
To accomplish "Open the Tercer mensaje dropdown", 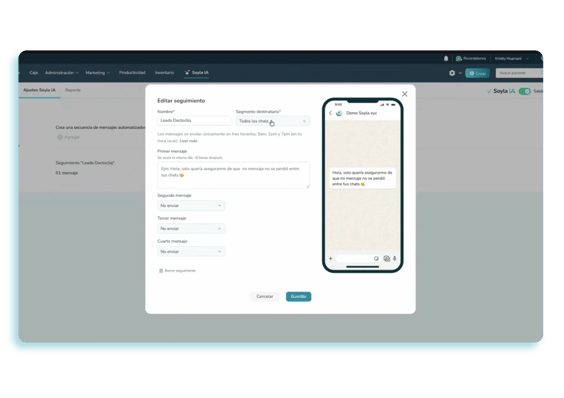I will (191, 229).
